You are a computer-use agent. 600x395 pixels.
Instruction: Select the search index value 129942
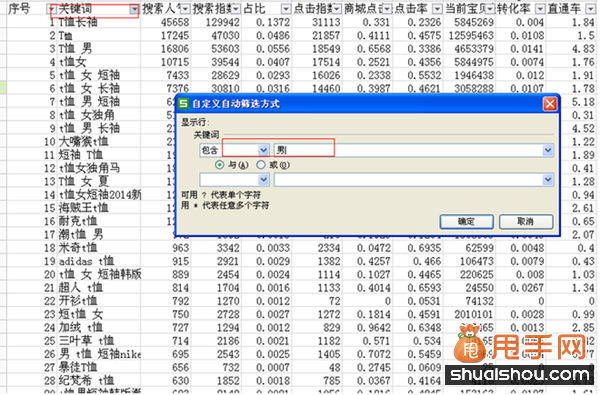point(223,22)
